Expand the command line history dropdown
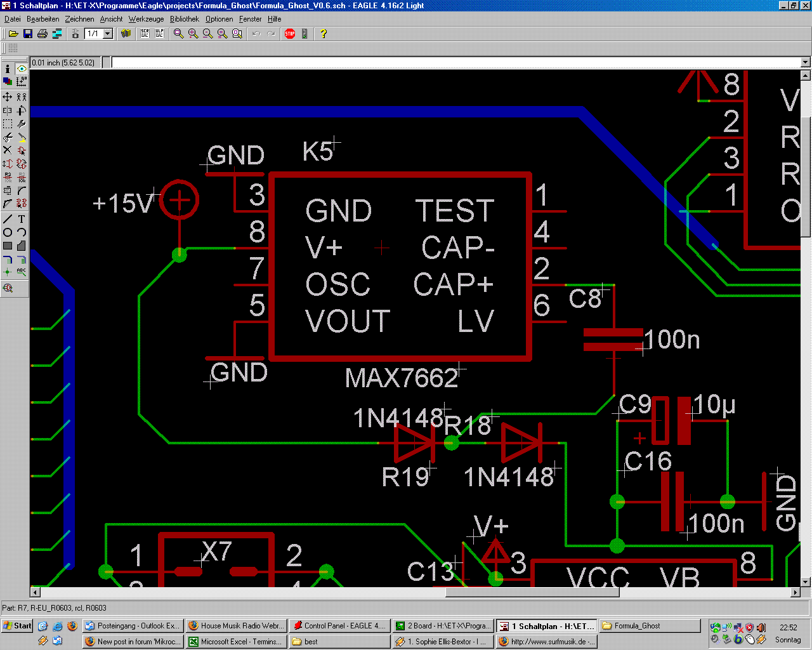812x650 pixels. coord(806,62)
